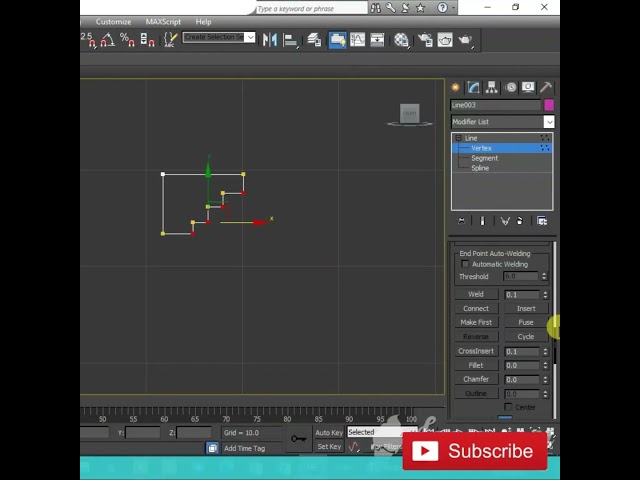Collapse the Line entry in modifier stack
This screenshot has width=640, height=480.
(458, 138)
